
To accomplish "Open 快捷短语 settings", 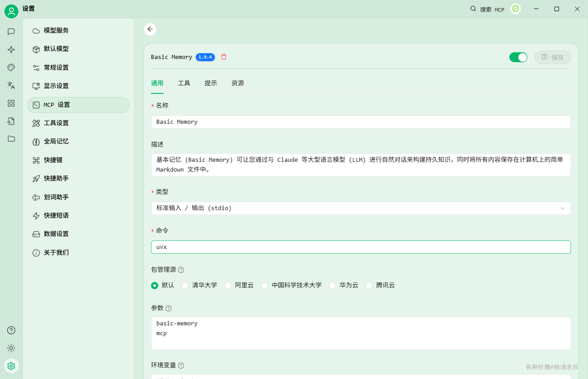I will (78, 215).
